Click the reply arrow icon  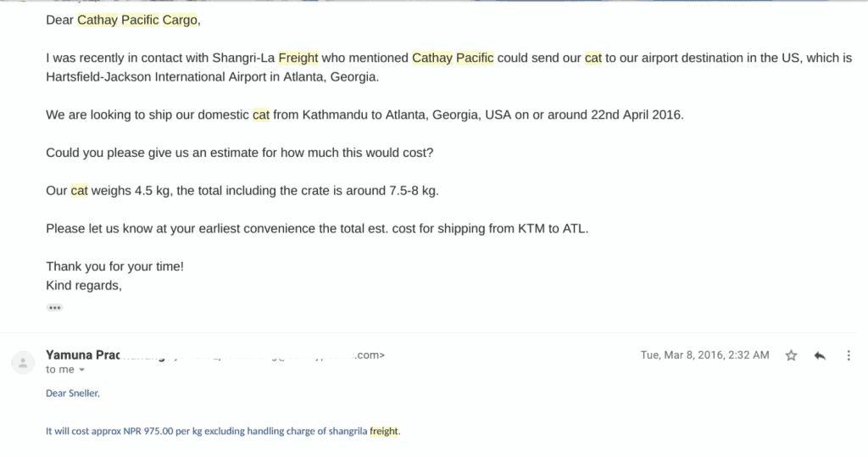(x=820, y=355)
